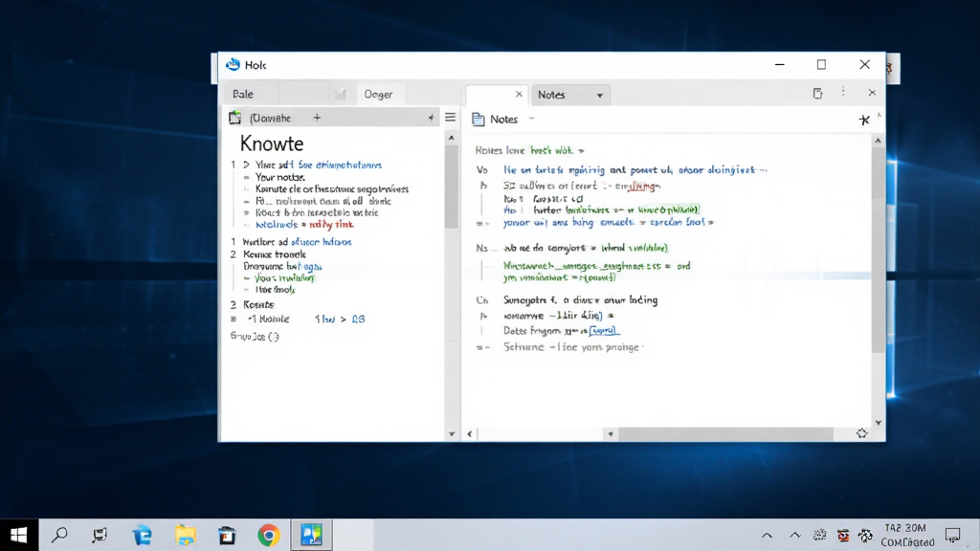Click the blue 'RS' link in outline
The width and height of the screenshot is (980, 551).
(x=358, y=320)
